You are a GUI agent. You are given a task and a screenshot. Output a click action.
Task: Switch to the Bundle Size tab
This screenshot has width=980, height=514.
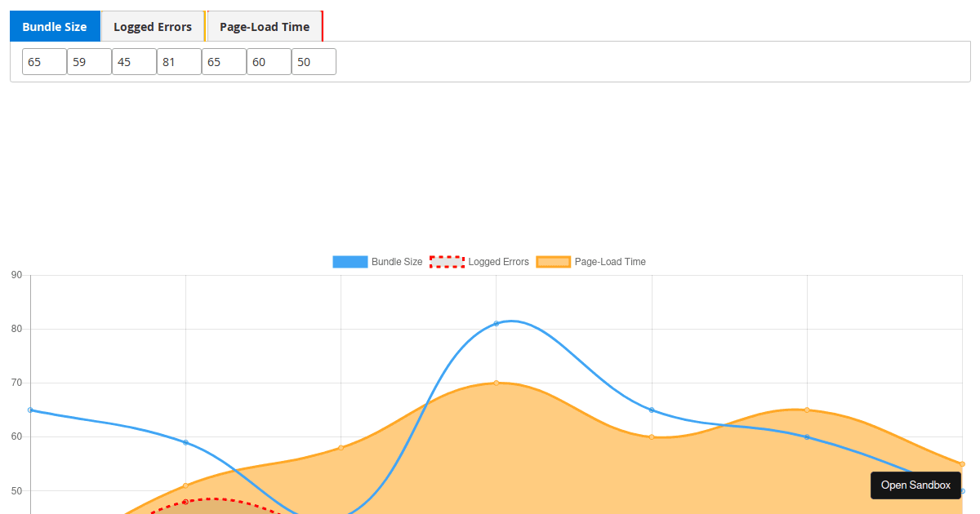tap(55, 26)
